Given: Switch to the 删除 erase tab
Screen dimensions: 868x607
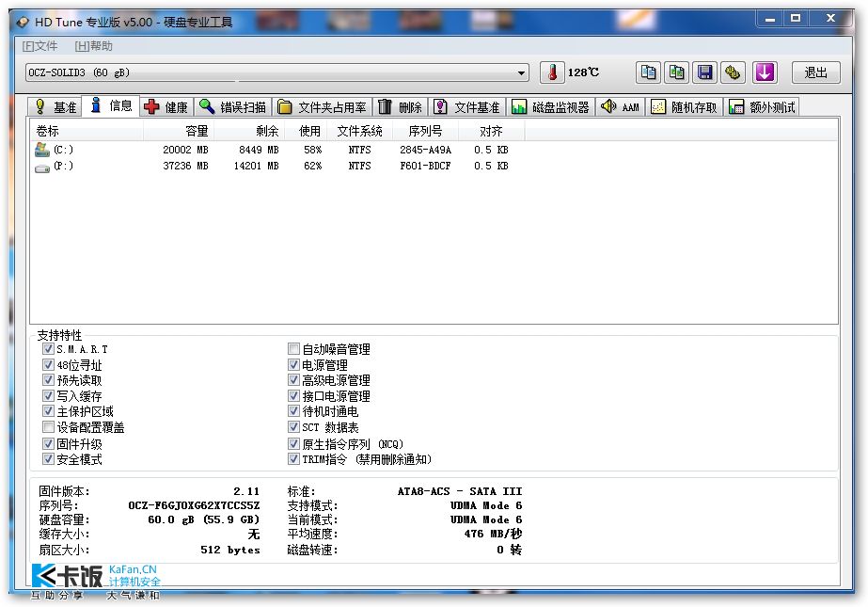Looking at the screenshot, I should (401, 107).
